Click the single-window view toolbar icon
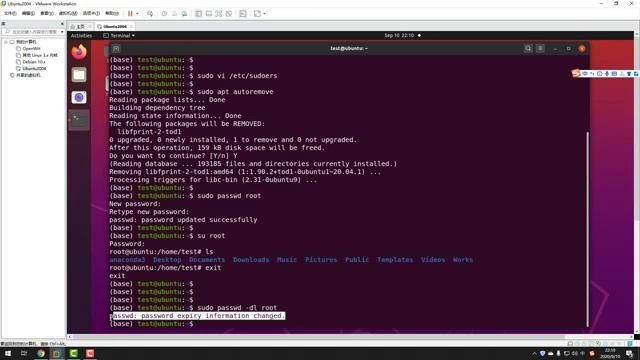 (209, 13)
